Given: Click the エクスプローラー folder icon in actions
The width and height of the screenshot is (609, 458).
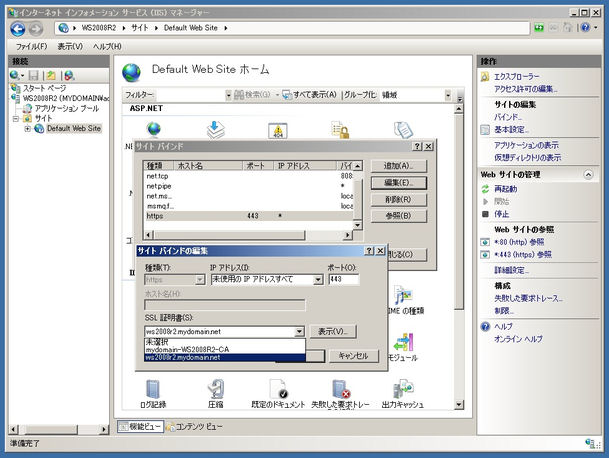Looking at the screenshot, I should click(x=485, y=77).
